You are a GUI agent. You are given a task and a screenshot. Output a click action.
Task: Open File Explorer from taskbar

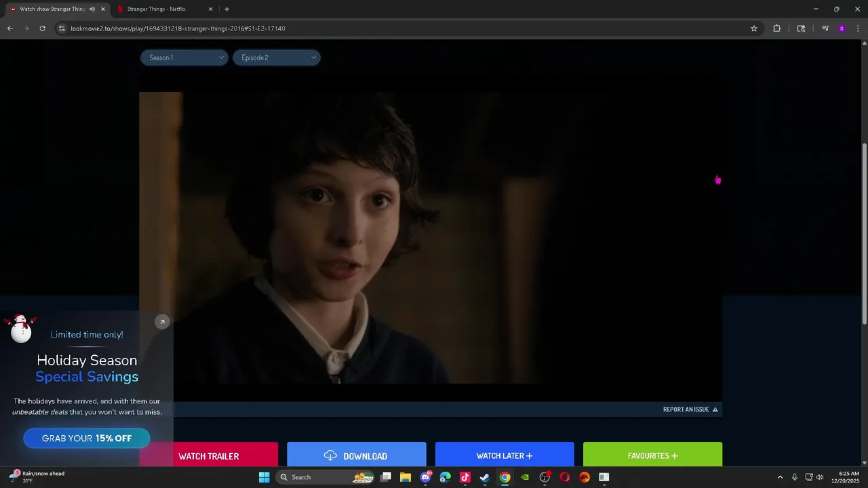[x=406, y=477]
